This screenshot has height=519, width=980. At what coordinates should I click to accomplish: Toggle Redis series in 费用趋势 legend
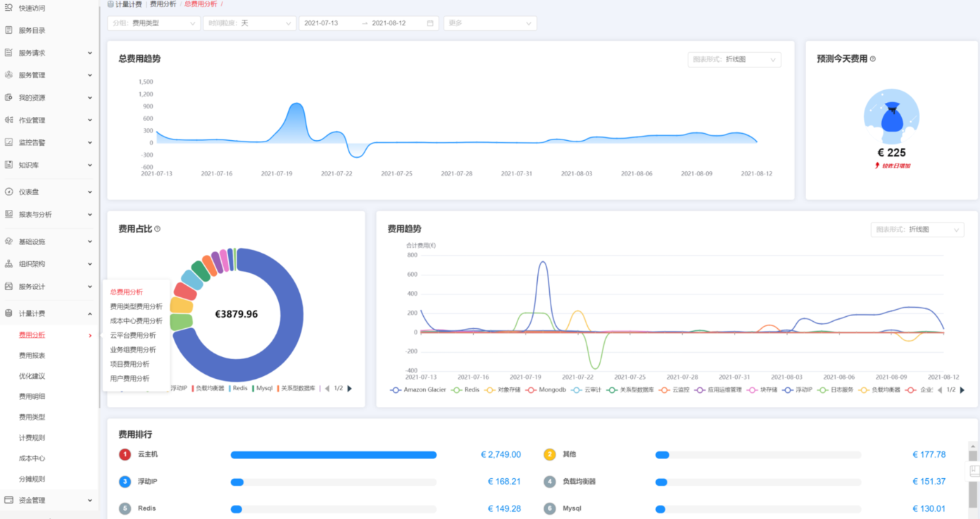(x=467, y=389)
